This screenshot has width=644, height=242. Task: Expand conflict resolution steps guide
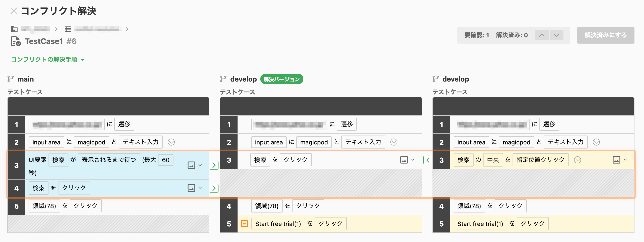(x=47, y=60)
